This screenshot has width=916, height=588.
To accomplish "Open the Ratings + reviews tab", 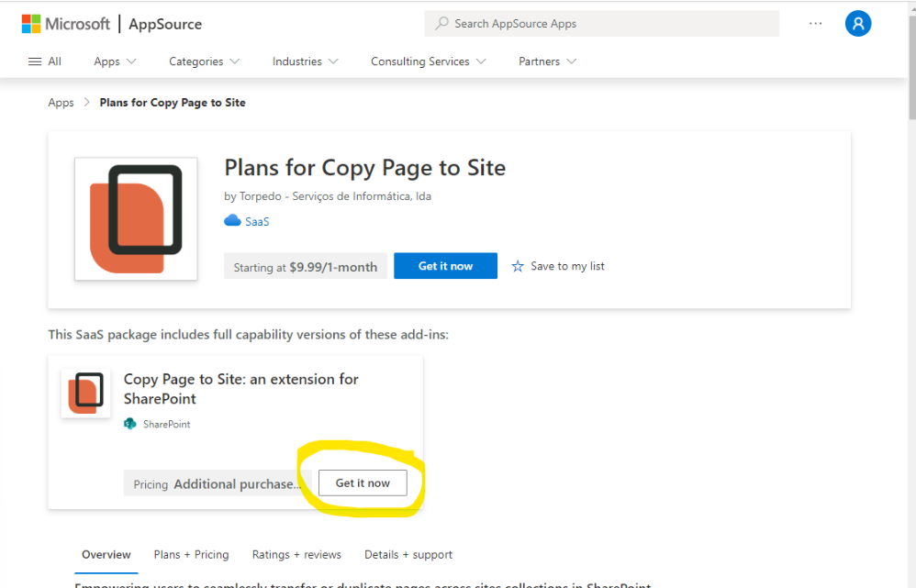I will [296, 555].
